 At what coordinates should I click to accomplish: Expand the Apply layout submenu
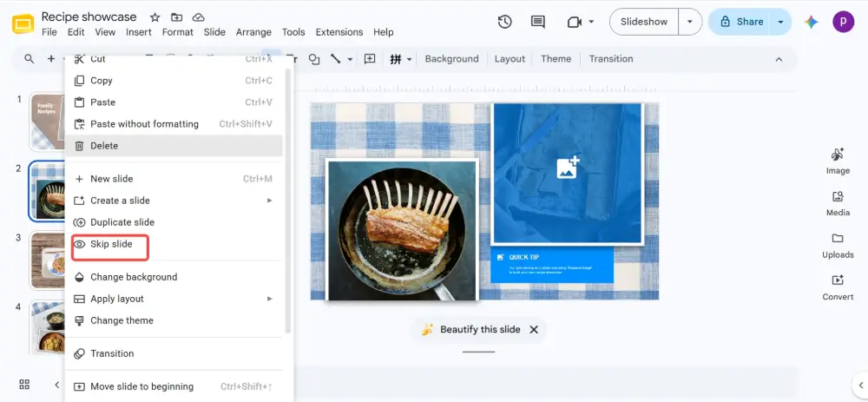[x=270, y=299]
